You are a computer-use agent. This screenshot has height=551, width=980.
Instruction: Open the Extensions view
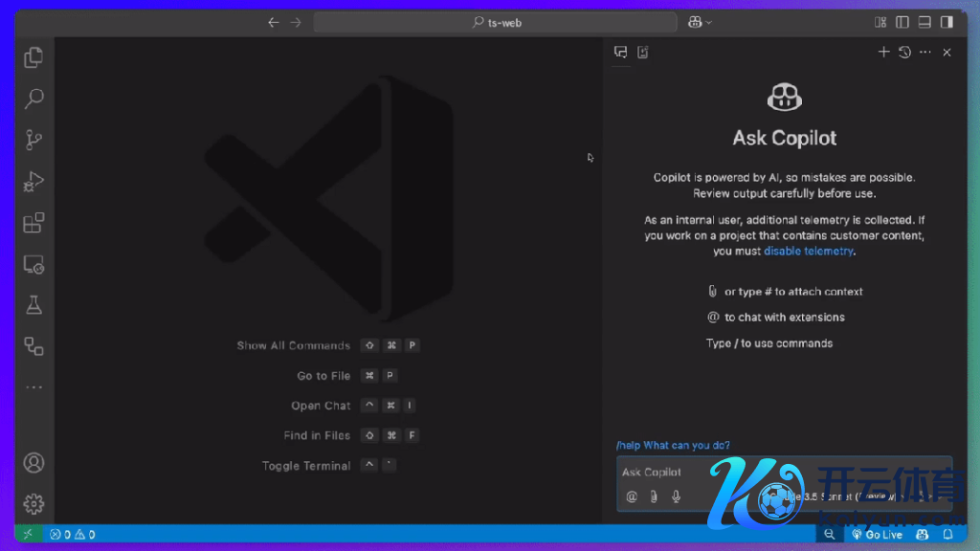point(33,223)
